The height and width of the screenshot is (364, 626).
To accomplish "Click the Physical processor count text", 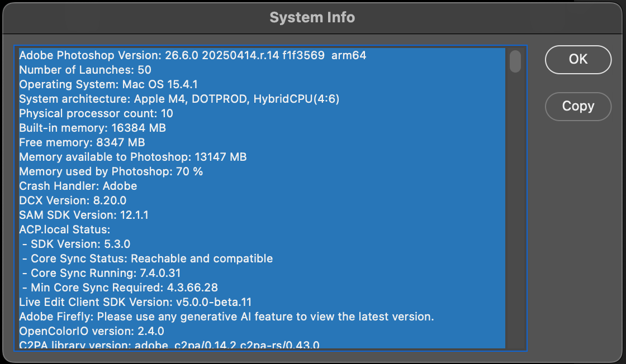I will pos(96,113).
